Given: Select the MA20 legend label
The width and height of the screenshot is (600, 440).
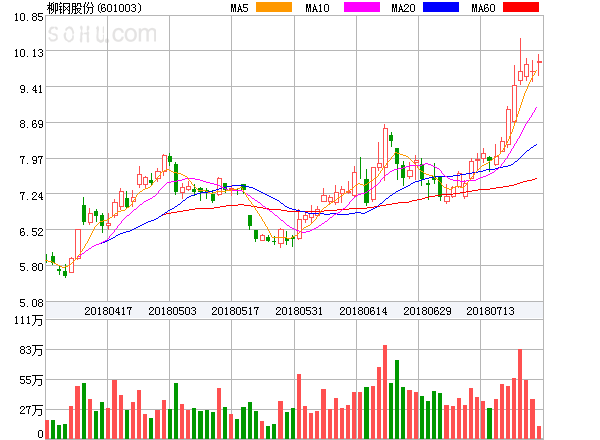Looking at the screenshot, I should click(x=403, y=8).
